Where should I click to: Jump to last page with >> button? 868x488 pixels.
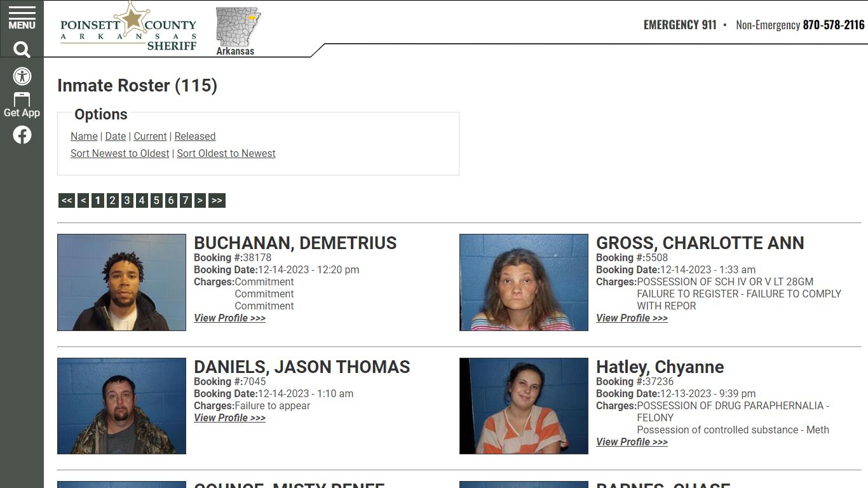[x=217, y=201]
